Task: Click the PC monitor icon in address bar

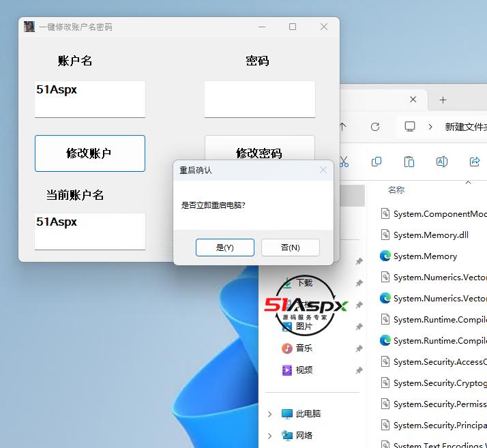Action: (x=410, y=126)
